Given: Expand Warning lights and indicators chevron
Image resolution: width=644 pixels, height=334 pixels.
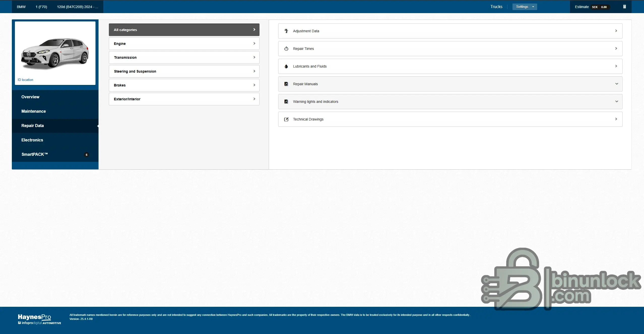Looking at the screenshot, I should [x=617, y=102].
